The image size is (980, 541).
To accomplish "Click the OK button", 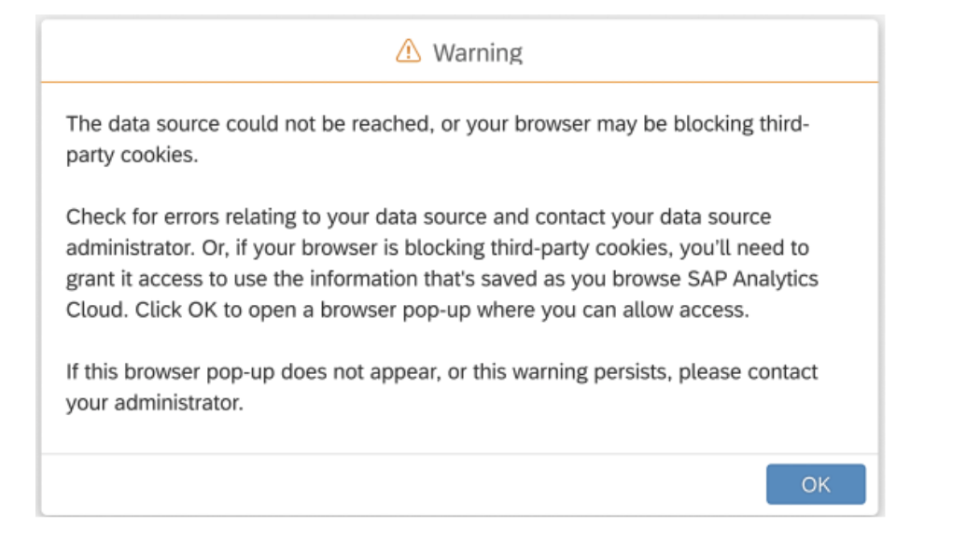I will 816,484.
